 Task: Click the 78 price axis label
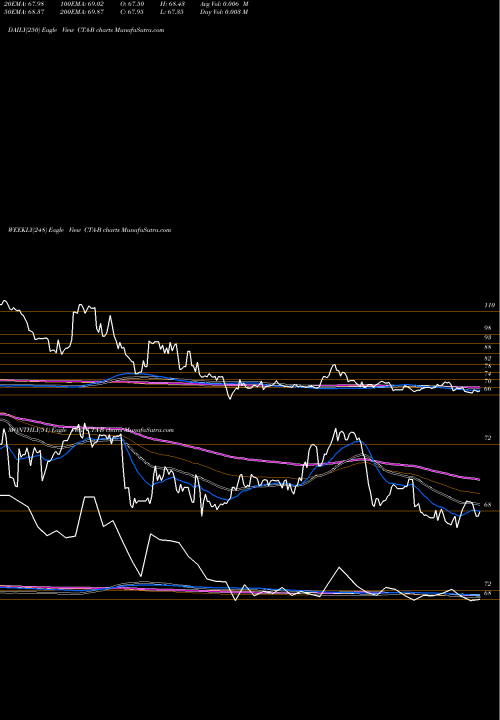488,366
